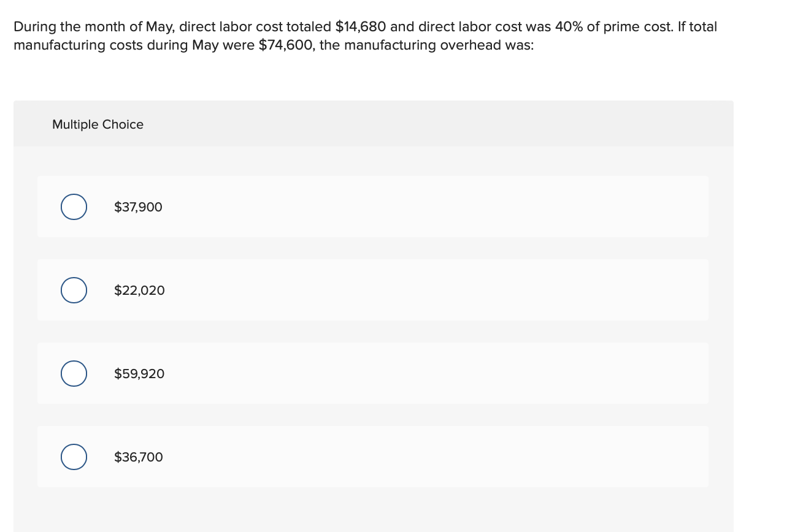Choose the last answer option row
Viewport: 795px width, 532px height.
[373, 457]
